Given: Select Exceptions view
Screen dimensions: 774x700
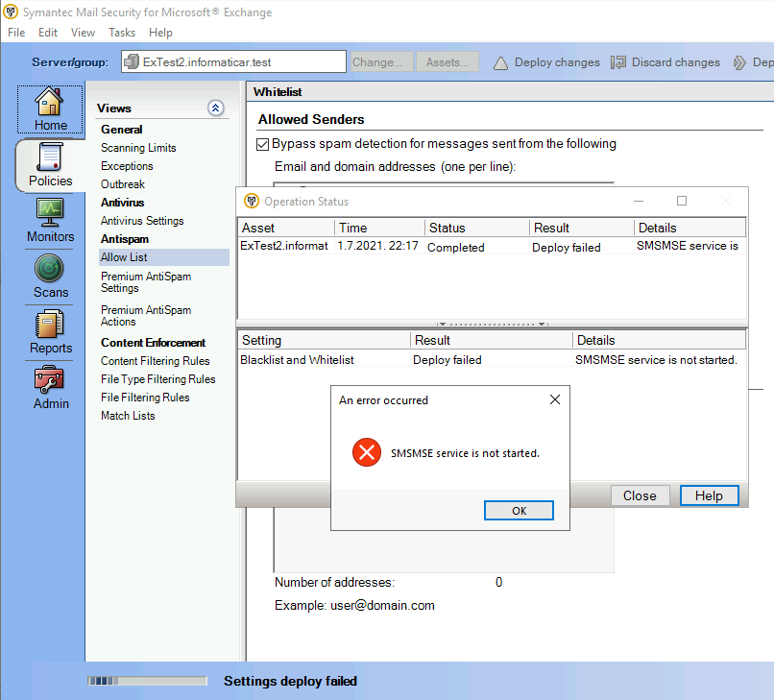Looking at the screenshot, I should point(127,166).
